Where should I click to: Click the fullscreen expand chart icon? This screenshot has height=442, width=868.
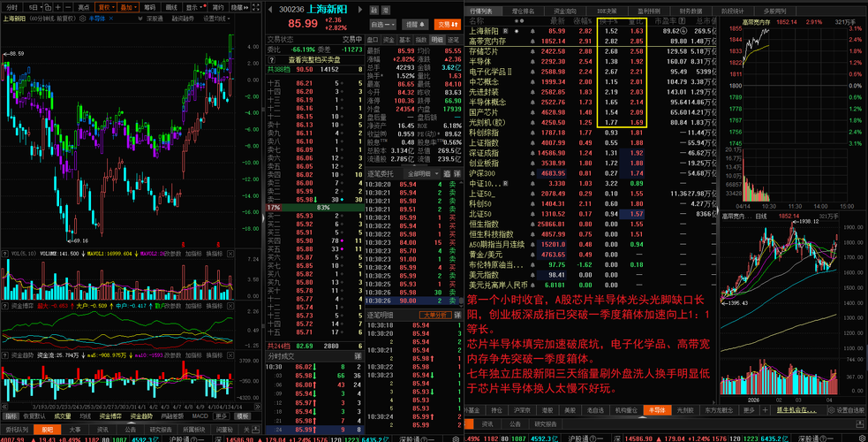pyautogui.click(x=256, y=7)
